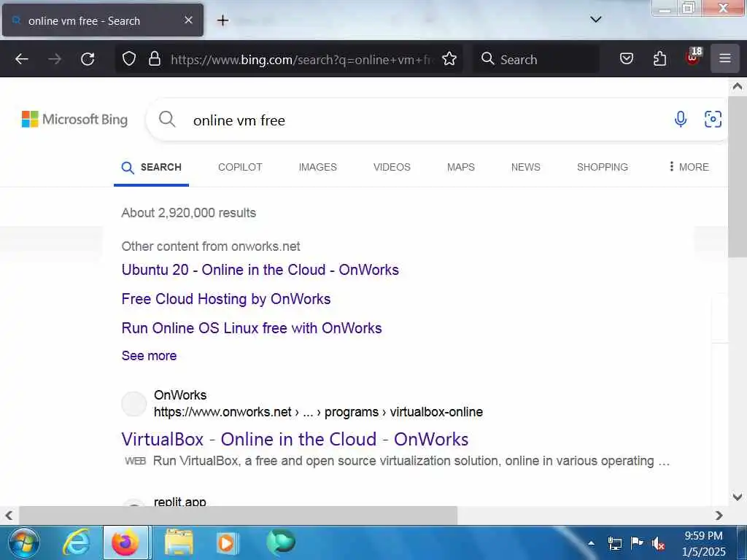The image size is (747, 560).
Task: Click the vertical scrollbar up arrow
Action: point(737,86)
